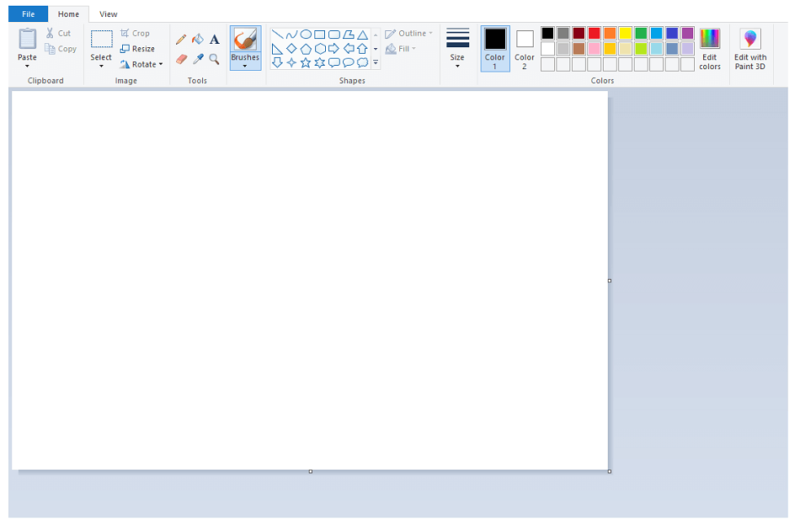Expand the shape Fill dropdown

click(x=414, y=48)
